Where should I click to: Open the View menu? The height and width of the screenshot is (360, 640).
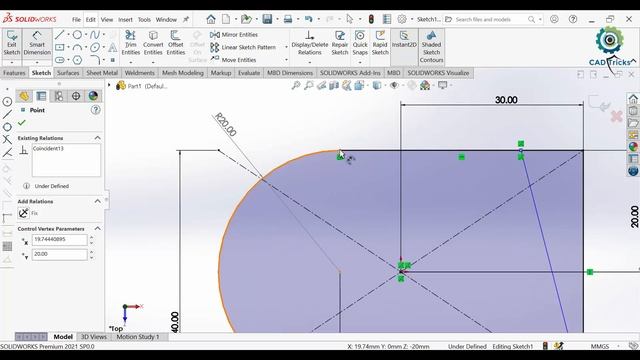click(x=107, y=20)
